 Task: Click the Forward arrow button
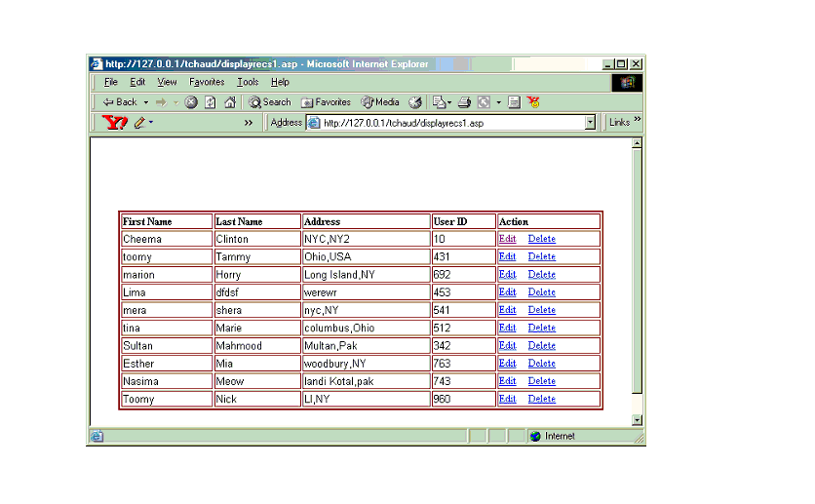pos(161,102)
